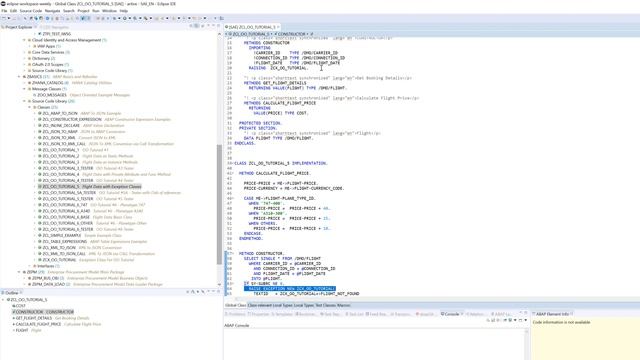Open the Help menu
The image size is (640, 360).
click(124, 11)
